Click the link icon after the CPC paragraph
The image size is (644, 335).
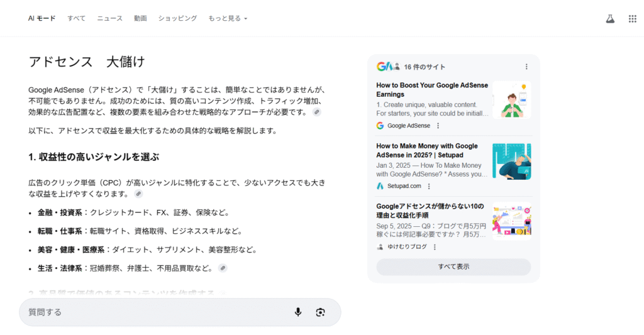pos(138,194)
